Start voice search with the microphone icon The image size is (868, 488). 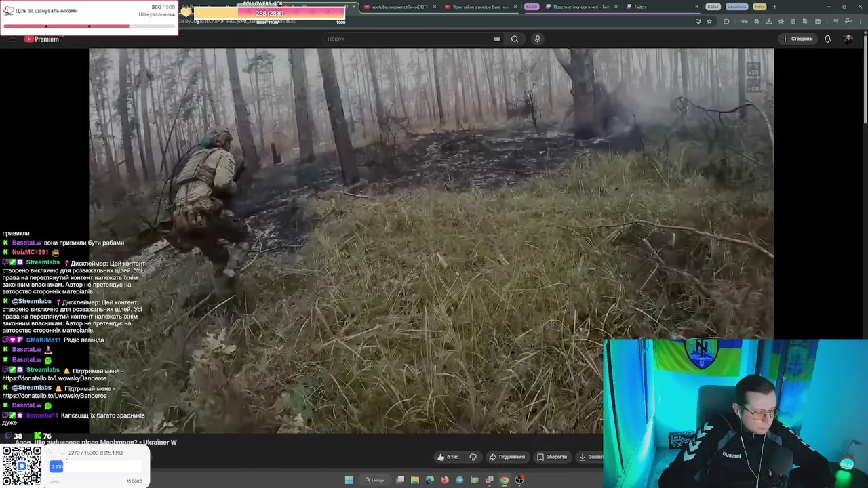pyautogui.click(x=537, y=39)
